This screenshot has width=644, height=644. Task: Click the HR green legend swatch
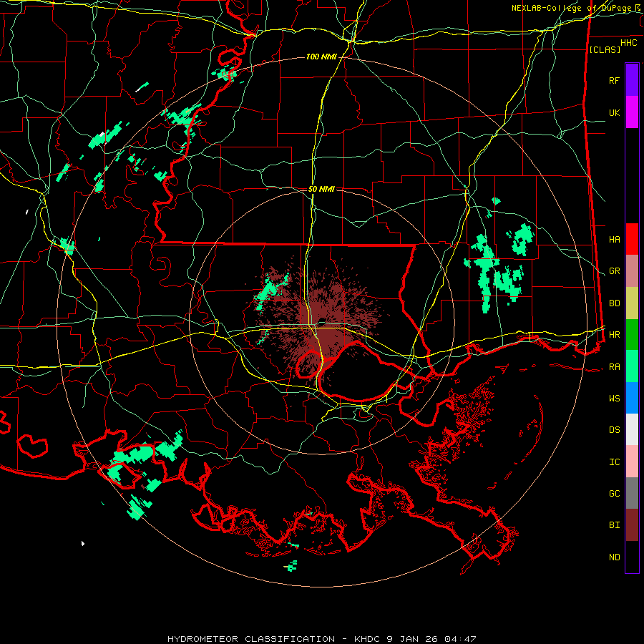pos(632,335)
